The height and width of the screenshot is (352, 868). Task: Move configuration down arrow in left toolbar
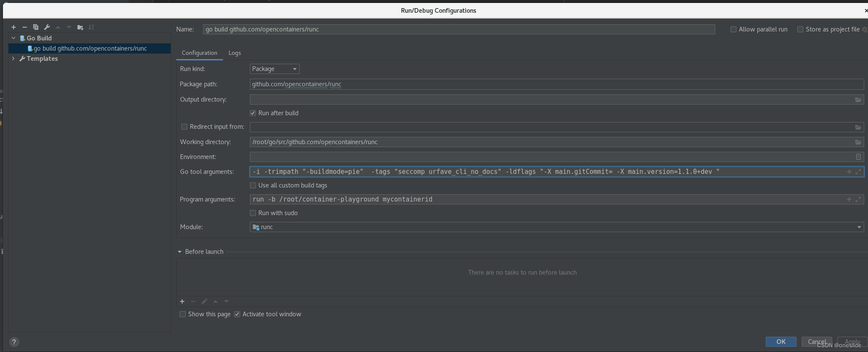pyautogui.click(x=69, y=27)
